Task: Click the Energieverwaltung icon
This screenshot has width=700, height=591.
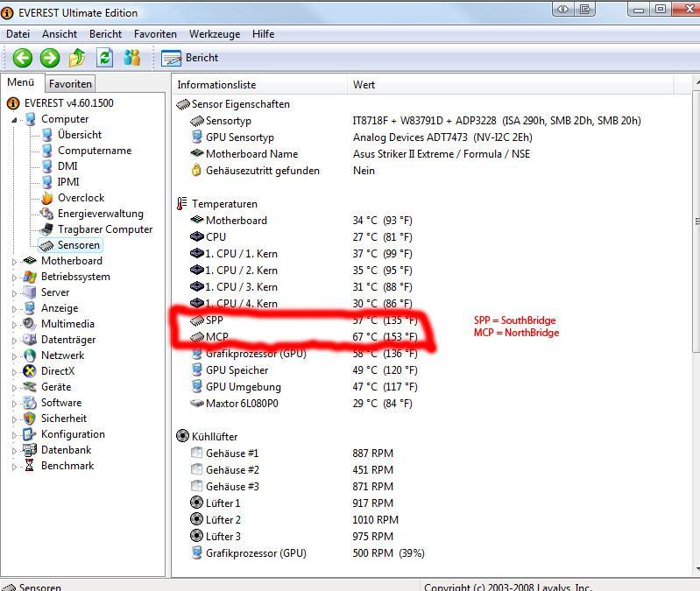Action: coord(47,214)
